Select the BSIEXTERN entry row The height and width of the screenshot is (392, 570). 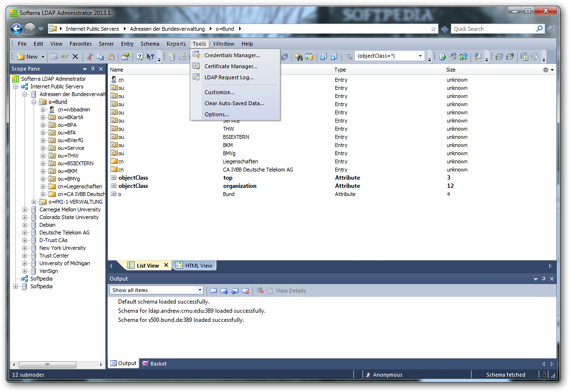pos(331,137)
